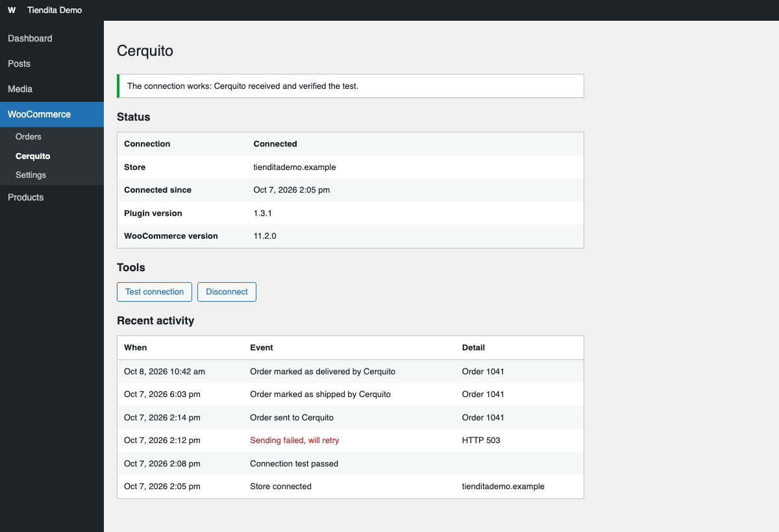Click the Connected since label

click(158, 190)
